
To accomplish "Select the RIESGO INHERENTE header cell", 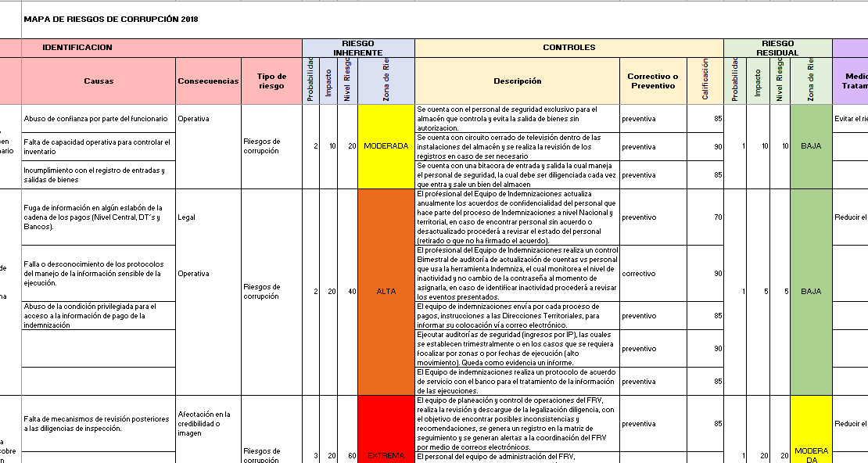I will pos(358,48).
